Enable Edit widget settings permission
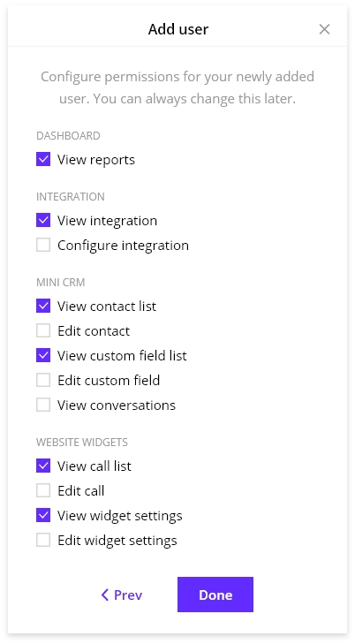The image size is (355, 644). [43, 540]
